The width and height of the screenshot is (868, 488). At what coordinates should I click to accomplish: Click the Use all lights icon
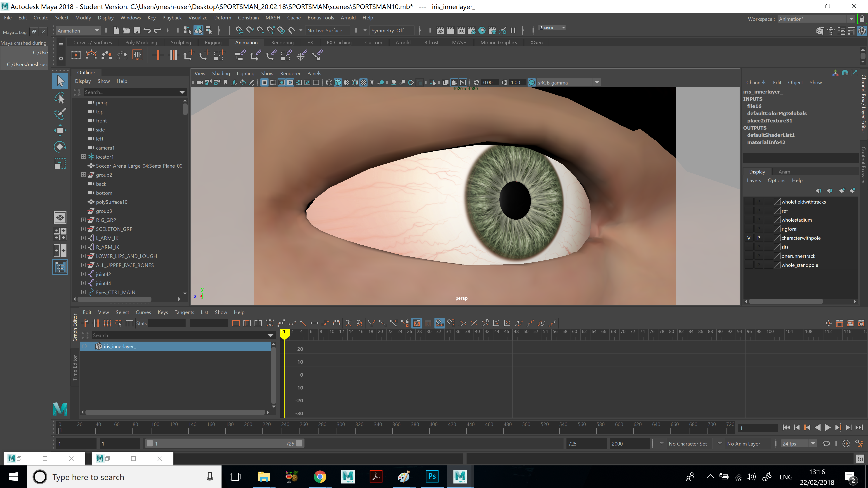(x=372, y=82)
